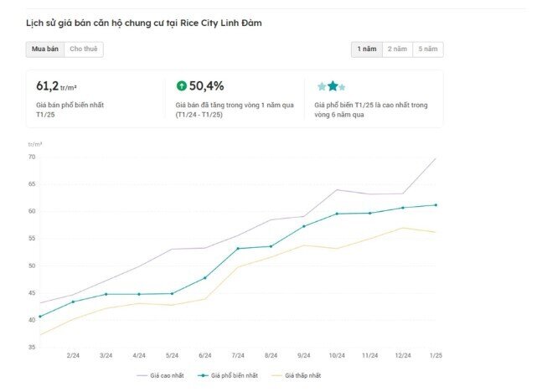Screen dimensions: 542x392
Task: Click the 9/24 data point on popular price line
Action: (x=304, y=226)
